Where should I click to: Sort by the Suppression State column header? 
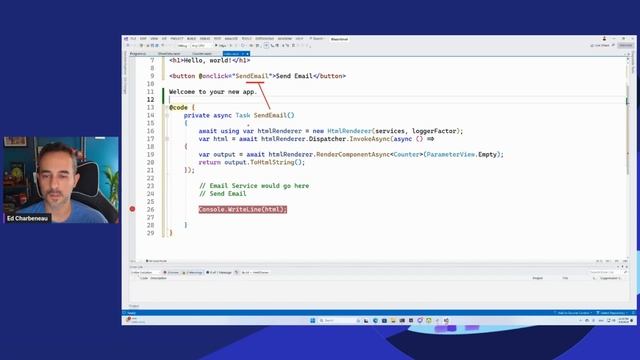click(610, 278)
